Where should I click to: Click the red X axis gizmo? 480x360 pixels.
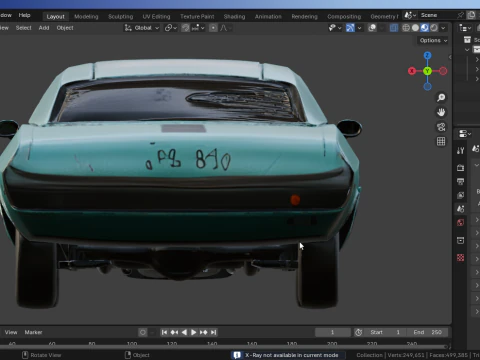pyautogui.click(x=412, y=71)
